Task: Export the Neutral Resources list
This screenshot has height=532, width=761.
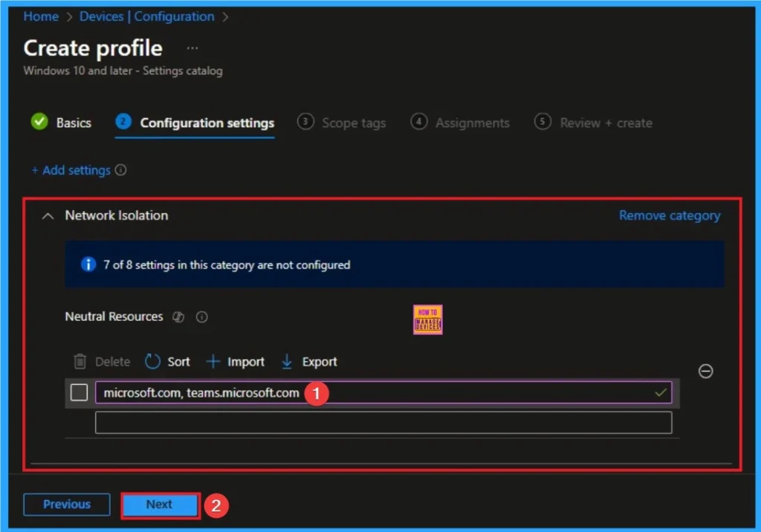Action: (x=309, y=362)
